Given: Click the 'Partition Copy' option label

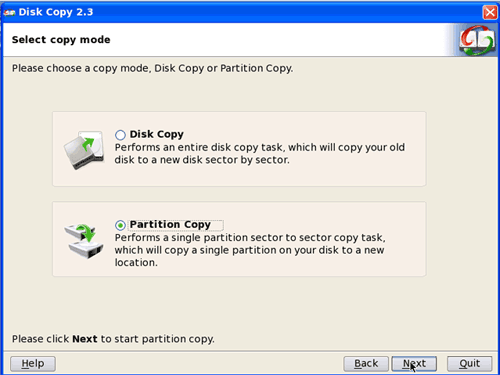Looking at the screenshot, I should [170, 225].
